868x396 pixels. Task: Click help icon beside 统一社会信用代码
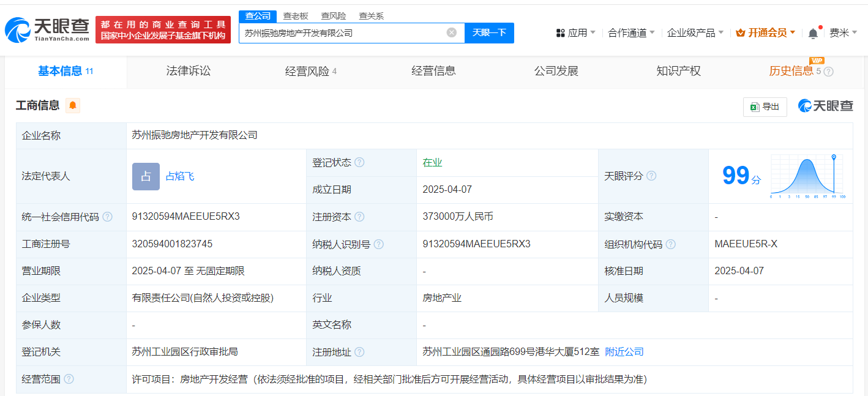click(x=108, y=217)
